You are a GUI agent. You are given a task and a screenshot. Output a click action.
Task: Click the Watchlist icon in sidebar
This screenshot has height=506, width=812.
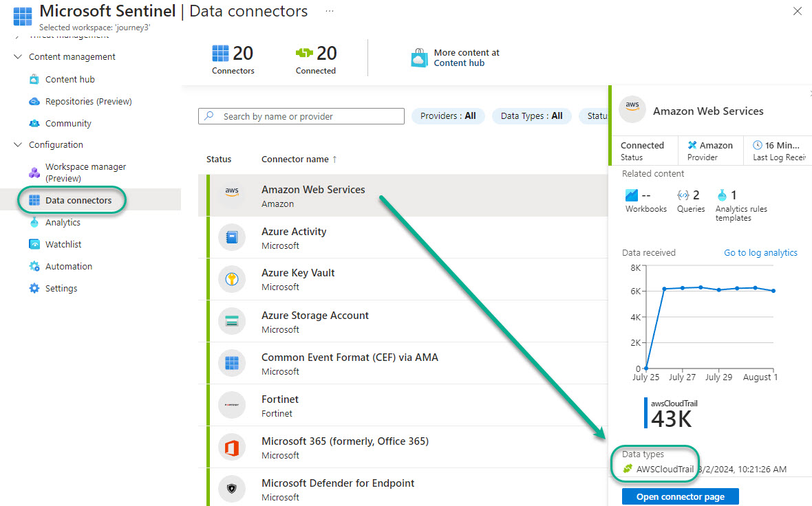pos(34,245)
